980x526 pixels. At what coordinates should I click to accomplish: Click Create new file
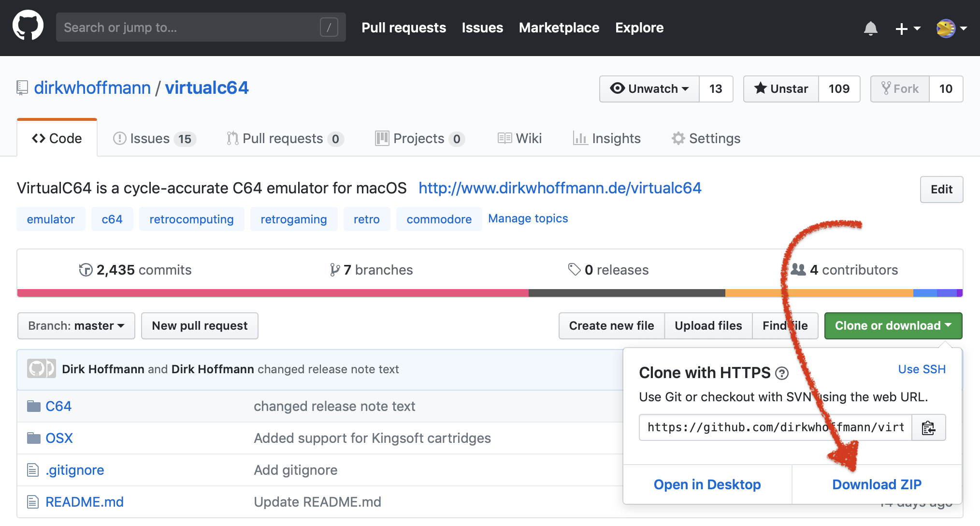click(611, 326)
